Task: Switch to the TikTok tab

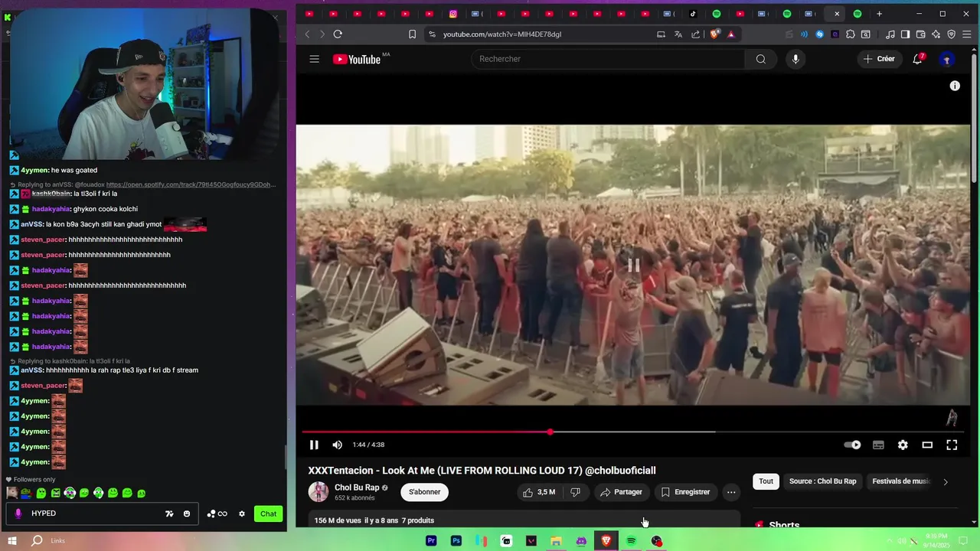Action: click(693, 14)
